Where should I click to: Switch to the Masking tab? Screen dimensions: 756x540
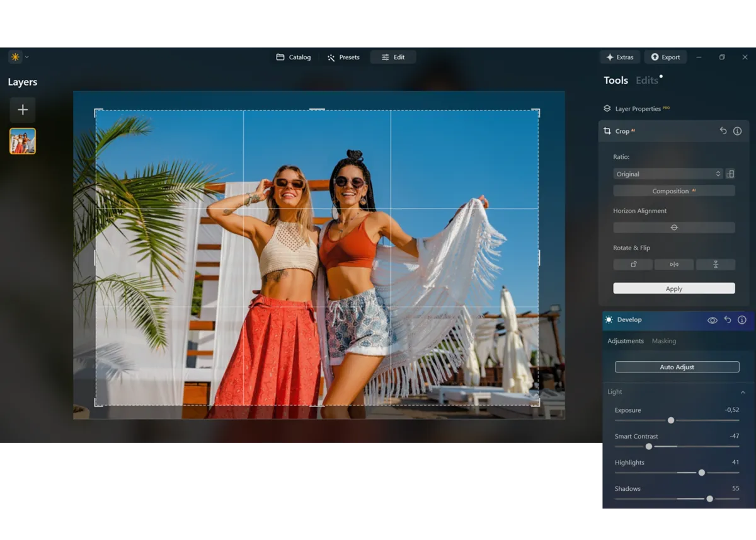(x=664, y=340)
